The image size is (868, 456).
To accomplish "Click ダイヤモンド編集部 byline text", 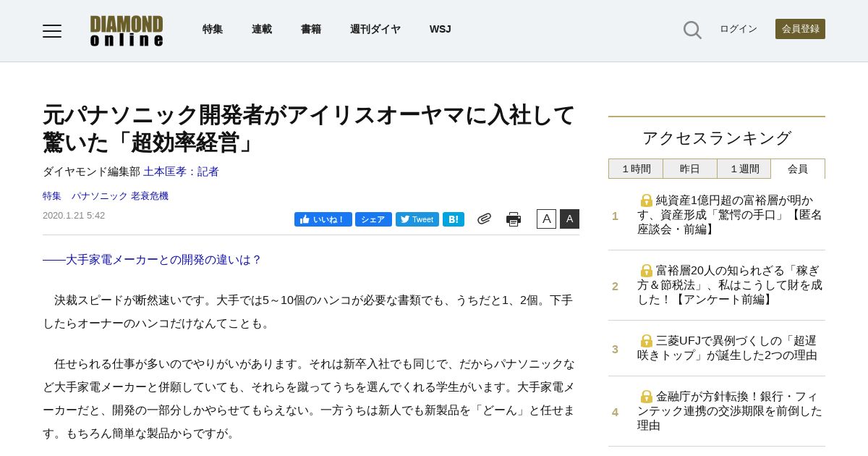I will 91,172.
